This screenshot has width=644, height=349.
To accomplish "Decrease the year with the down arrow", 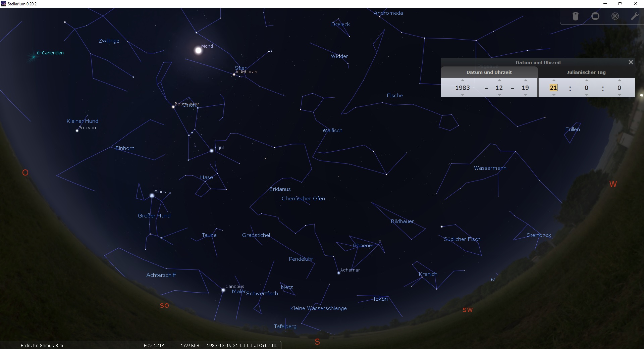I will pyautogui.click(x=463, y=95).
